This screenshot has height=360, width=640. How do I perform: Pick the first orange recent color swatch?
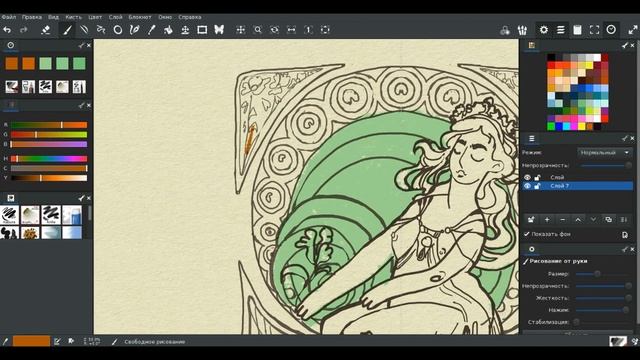(x=11, y=63)
